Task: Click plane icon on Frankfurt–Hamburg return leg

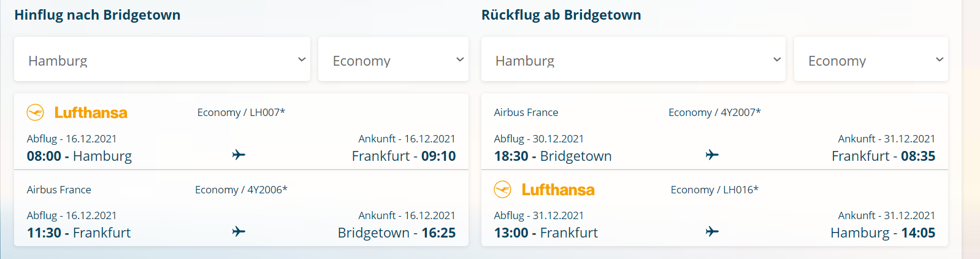Action: 712,231
